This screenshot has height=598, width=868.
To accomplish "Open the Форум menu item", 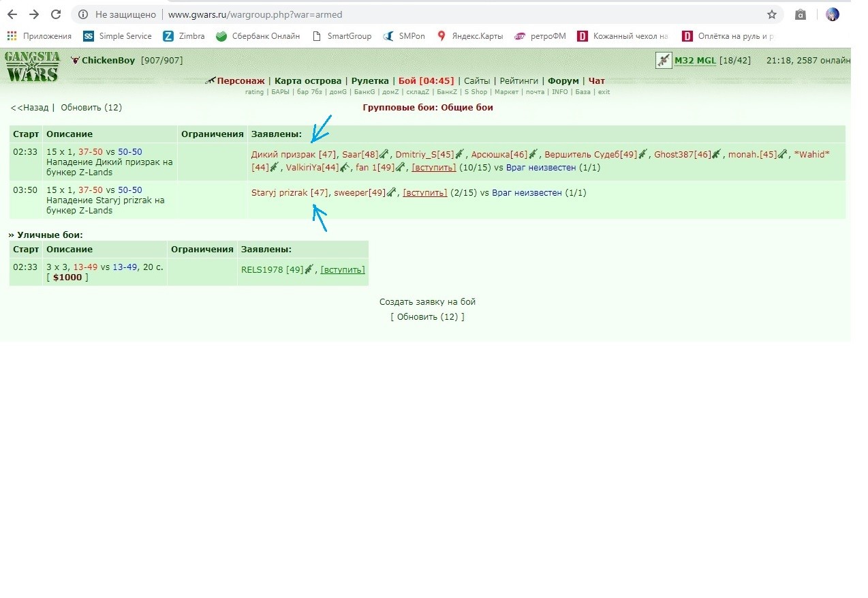I will pos(563,80).
